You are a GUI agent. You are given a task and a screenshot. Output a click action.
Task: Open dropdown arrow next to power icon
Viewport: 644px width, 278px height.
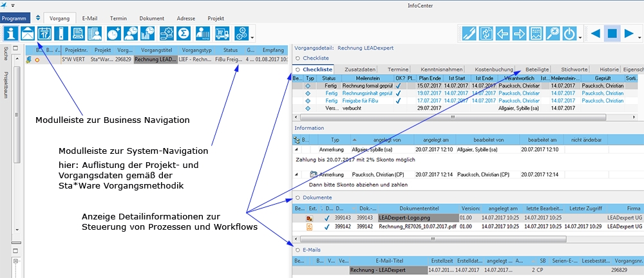coord(580,38)
